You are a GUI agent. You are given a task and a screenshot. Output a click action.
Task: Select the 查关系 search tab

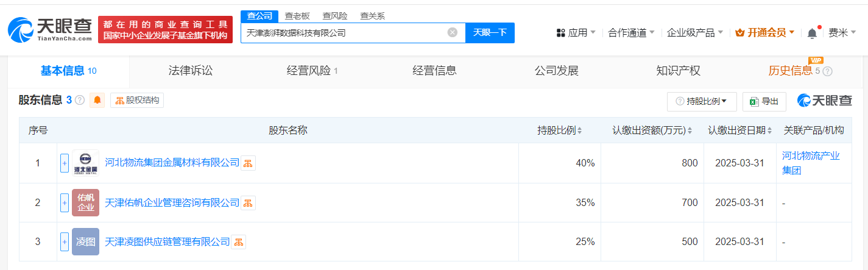tap(373, 16)
